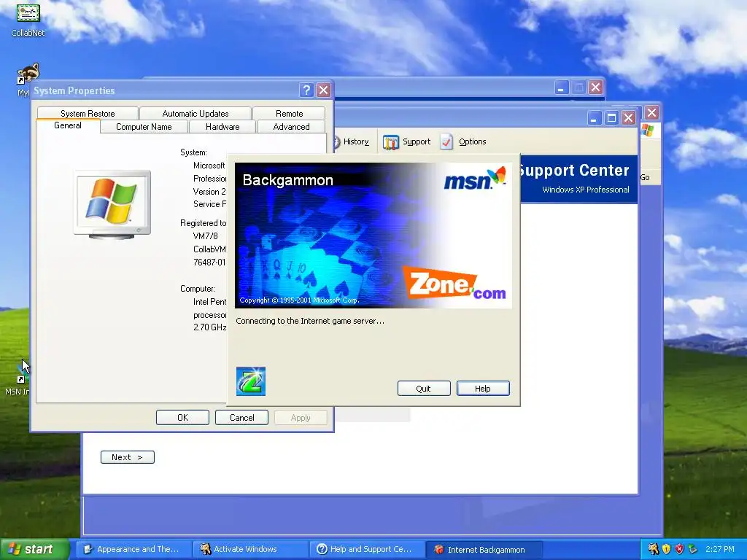Viewport: 747px width, 560px height.
Task: Close the System Properties dialog
Action: [323, 90]
